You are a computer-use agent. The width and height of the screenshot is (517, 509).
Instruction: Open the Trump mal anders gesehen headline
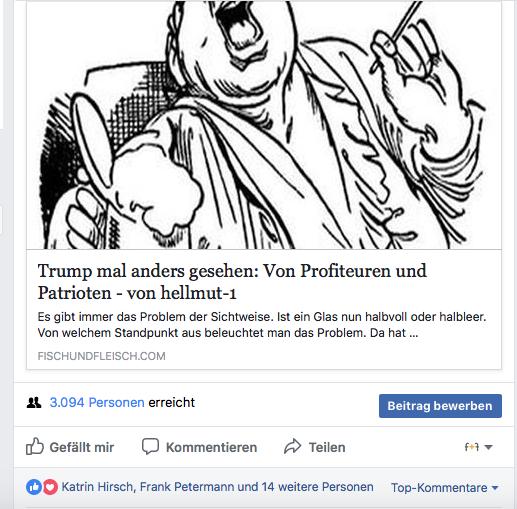click(232, 282)
